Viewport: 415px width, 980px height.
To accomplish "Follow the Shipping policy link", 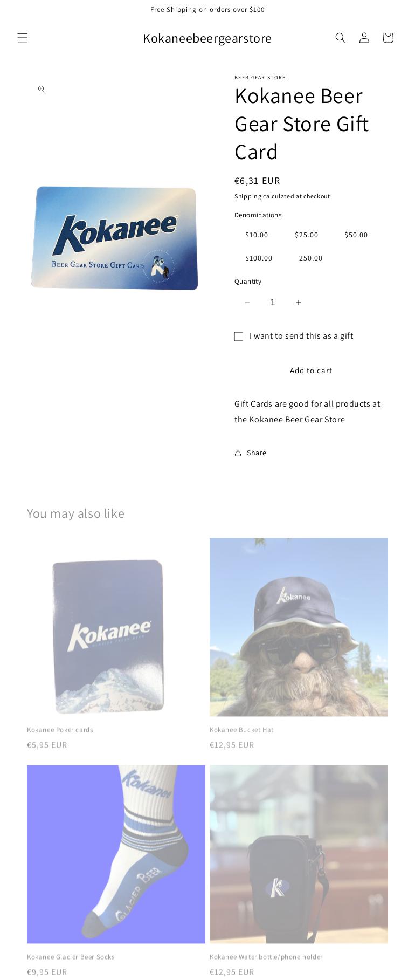I will click(248, 196).
